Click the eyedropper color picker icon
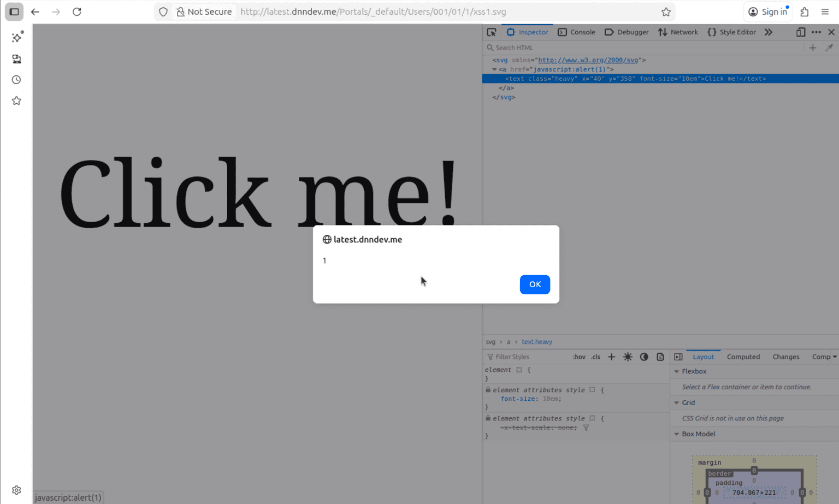The image size is (839, 504). [x=829, y=48]
